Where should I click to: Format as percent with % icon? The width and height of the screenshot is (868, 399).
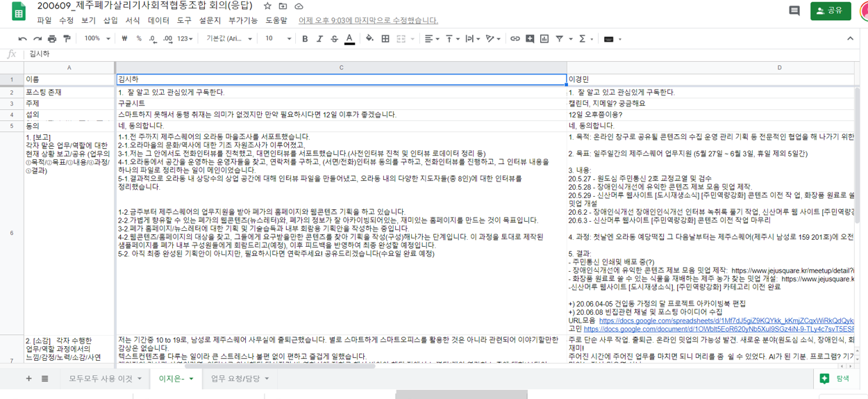coord(139,39)
